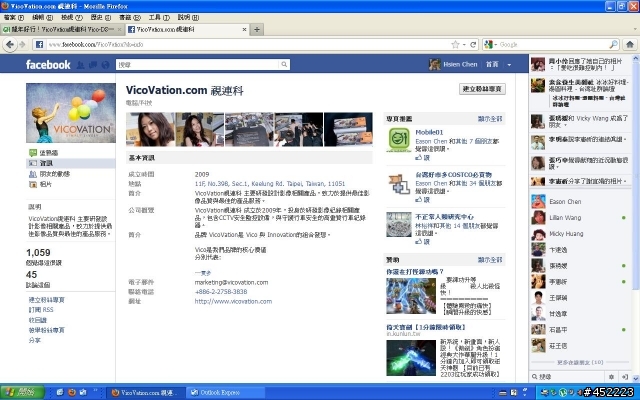
Task: Click Mobile01 page logo thumbnail
Action: coord(399,140)
